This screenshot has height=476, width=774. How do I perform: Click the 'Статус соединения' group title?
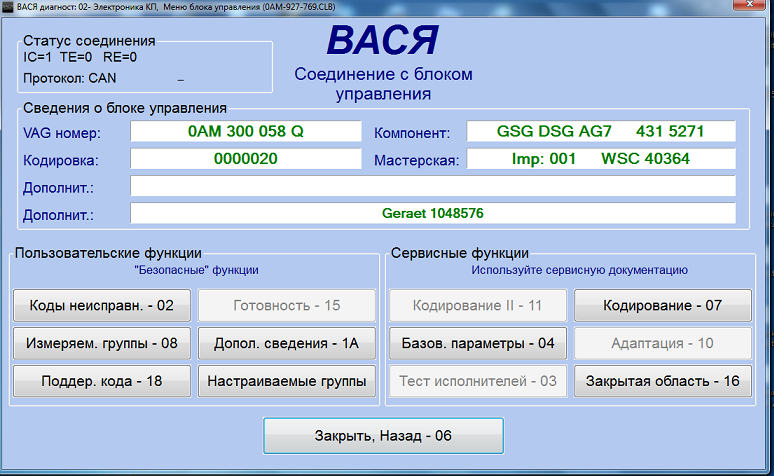click(89, 40)
